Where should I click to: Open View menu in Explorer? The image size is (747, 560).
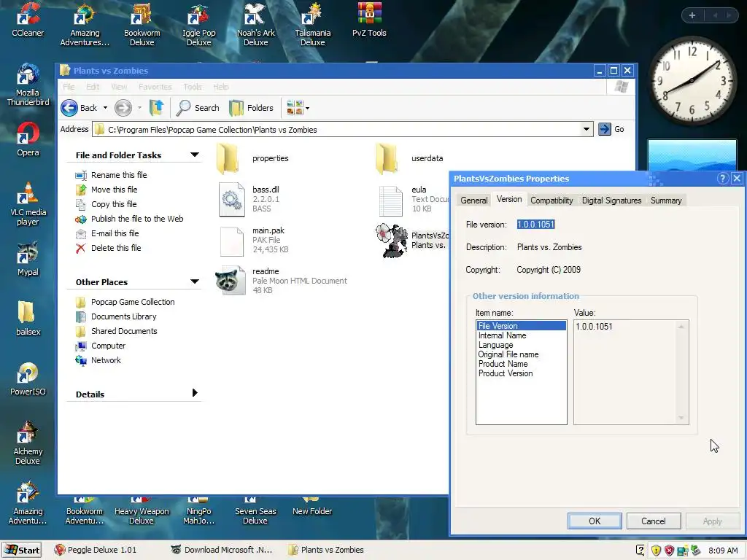pos(119,87)
